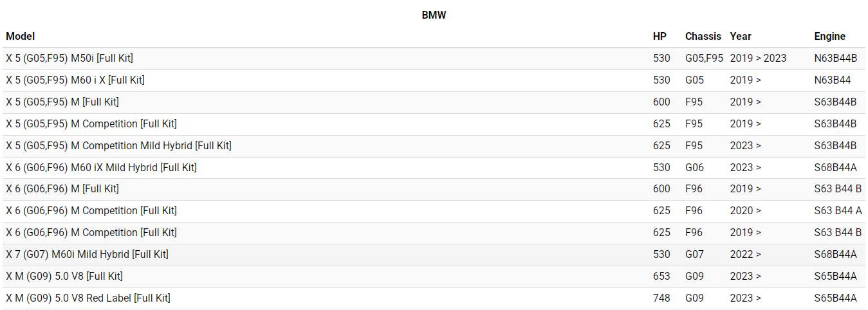
Task: Click the G07 chassis cell
Action: (x=694, y=255)
